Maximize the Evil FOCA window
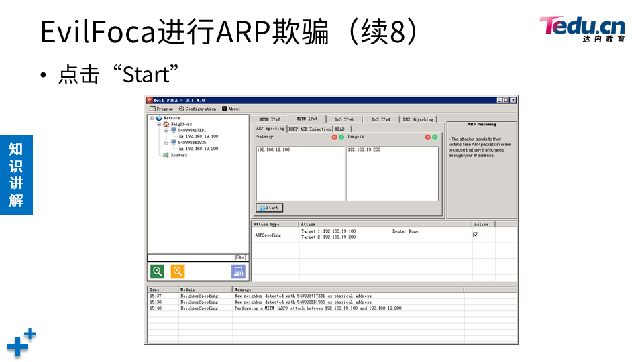Screen dimensions: 644x362 pyautogui.click(x=506, y=100)
